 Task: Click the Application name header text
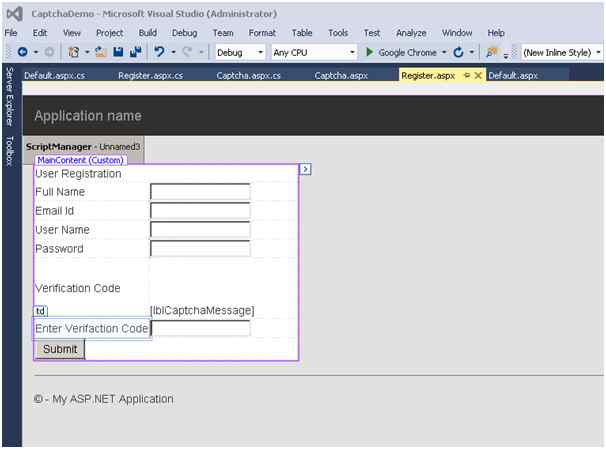tap(88, 116)
